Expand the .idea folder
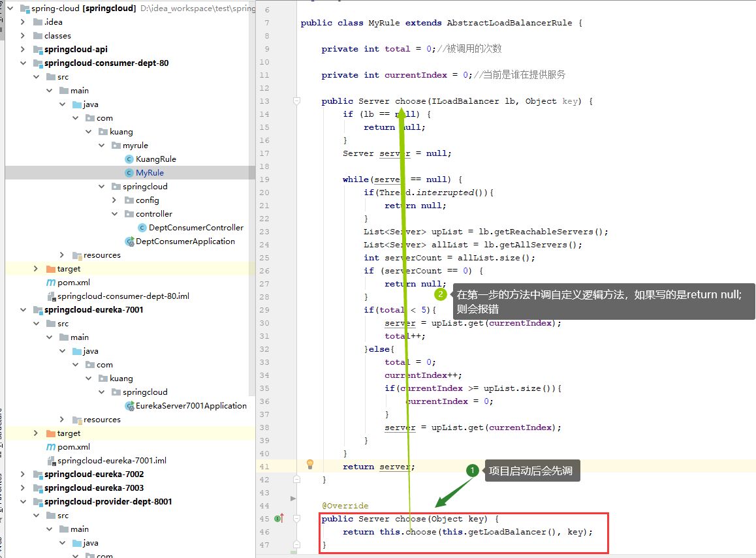 point(23,22)
